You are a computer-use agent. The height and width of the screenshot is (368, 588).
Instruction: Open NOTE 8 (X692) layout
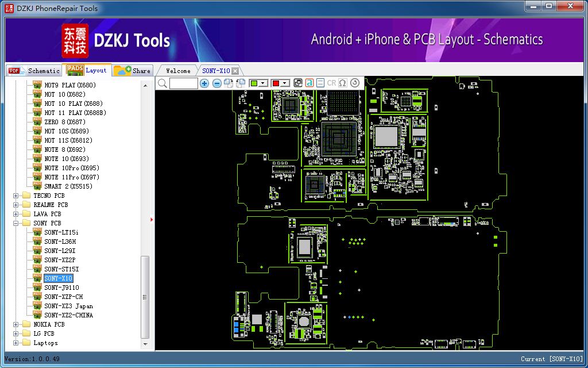point(65,149)
